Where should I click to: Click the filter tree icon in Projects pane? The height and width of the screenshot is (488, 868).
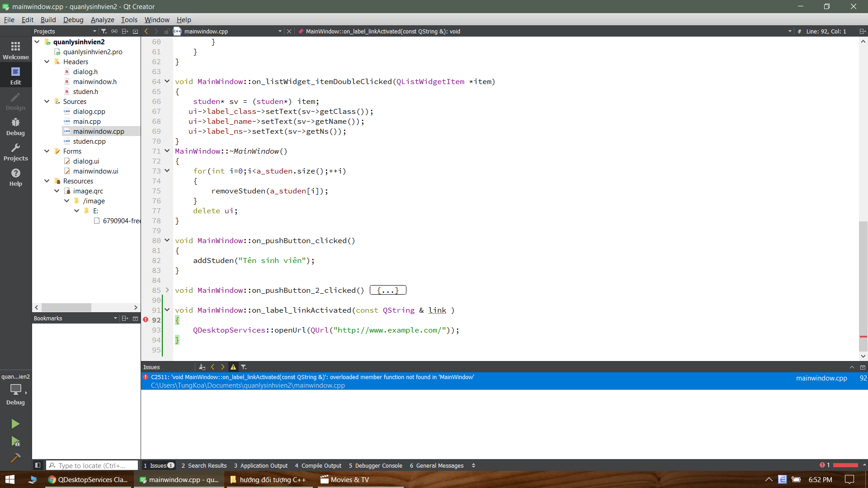tap(104, 31)
